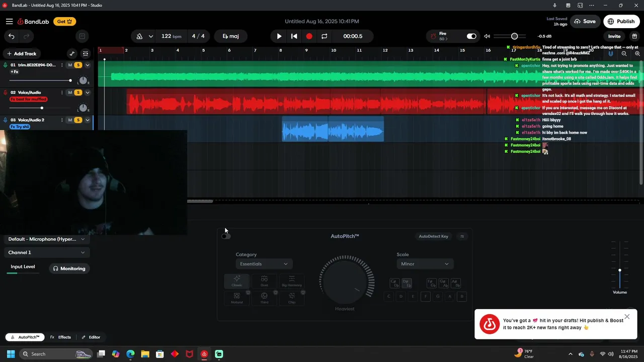Click the collapse tracks height icon
This screenshot has width=644, height=362.
(x=86, y=54)
